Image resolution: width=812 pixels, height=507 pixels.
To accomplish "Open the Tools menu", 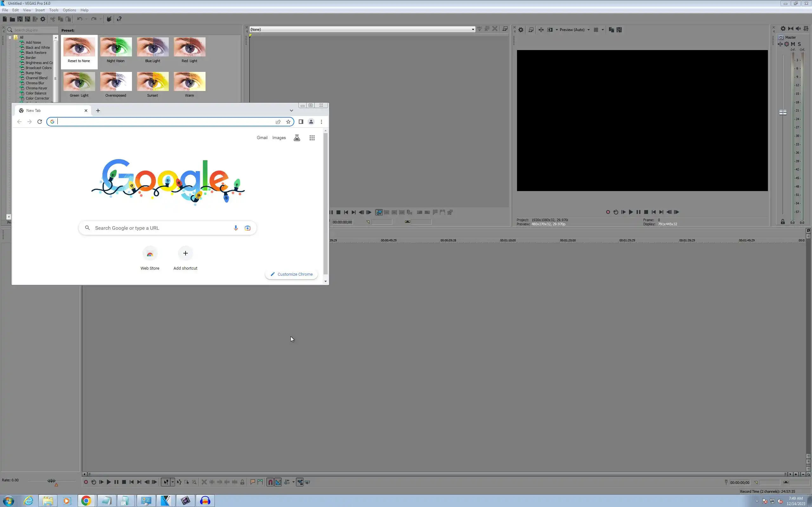I will [54, 10].
